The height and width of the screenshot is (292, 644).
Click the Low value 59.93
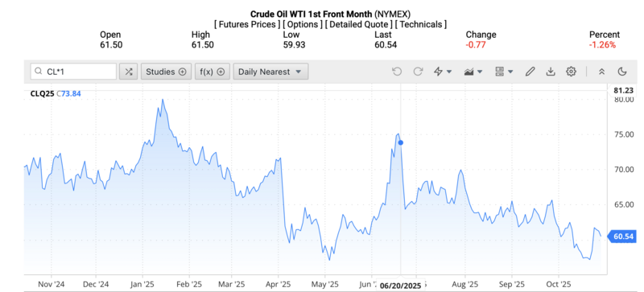click(294, 45)
